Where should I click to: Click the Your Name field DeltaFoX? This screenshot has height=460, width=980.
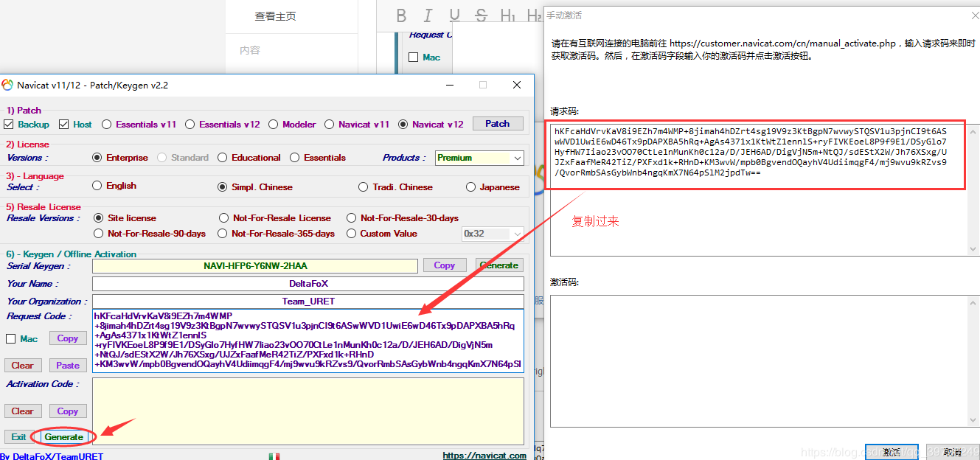tap(308, 284)
